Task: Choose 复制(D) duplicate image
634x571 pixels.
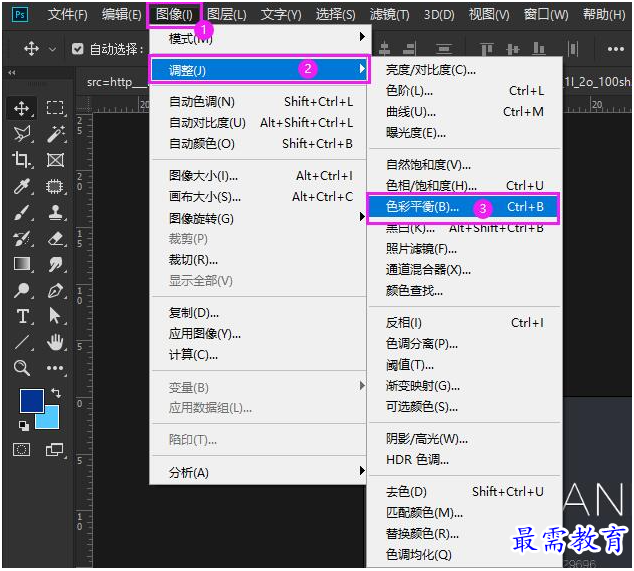Action: [x=259, y=313]
